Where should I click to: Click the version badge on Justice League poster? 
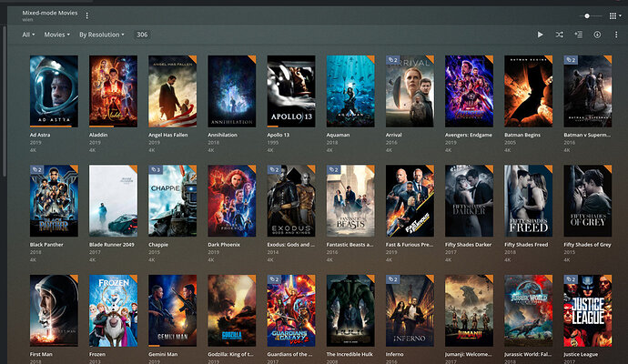[x=571, y=279]
